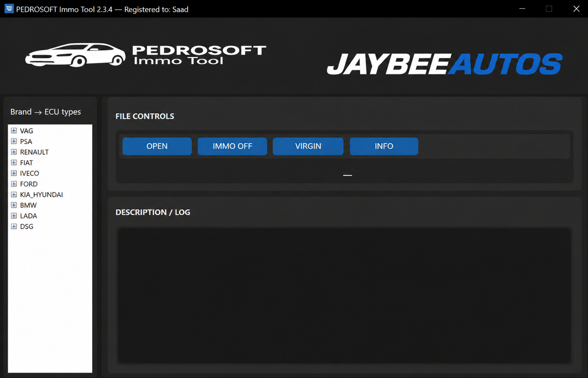Click inside the Description / Log text area
588x378 pixels.
click(x=344, y=295)
